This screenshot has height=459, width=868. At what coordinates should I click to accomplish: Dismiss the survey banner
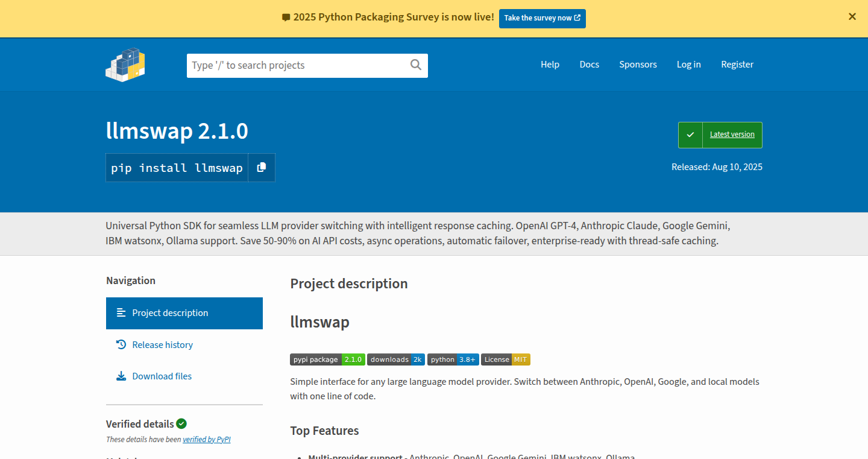pos(852,17)
